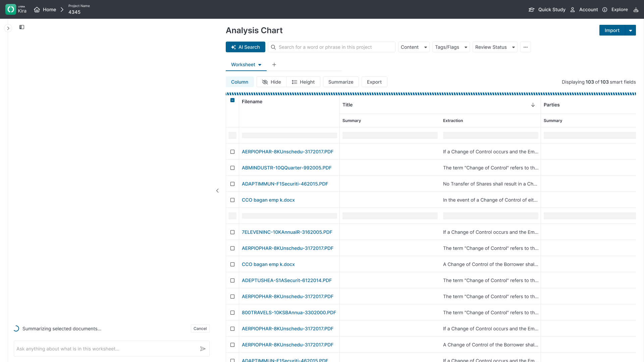
Task: Click the Title column header
Action: tap(347, 105)
